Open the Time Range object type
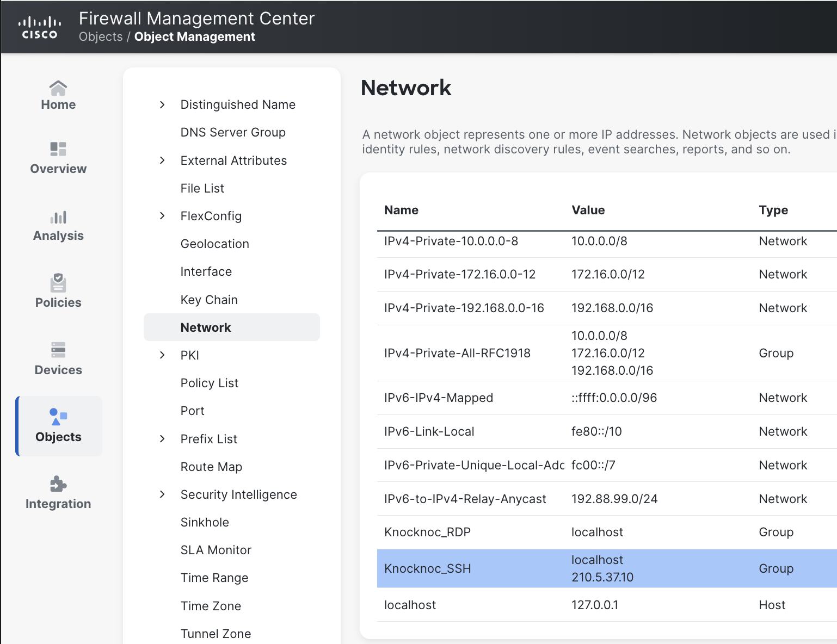This screenshot has width=837, height=644. click(x=214, y=578)
